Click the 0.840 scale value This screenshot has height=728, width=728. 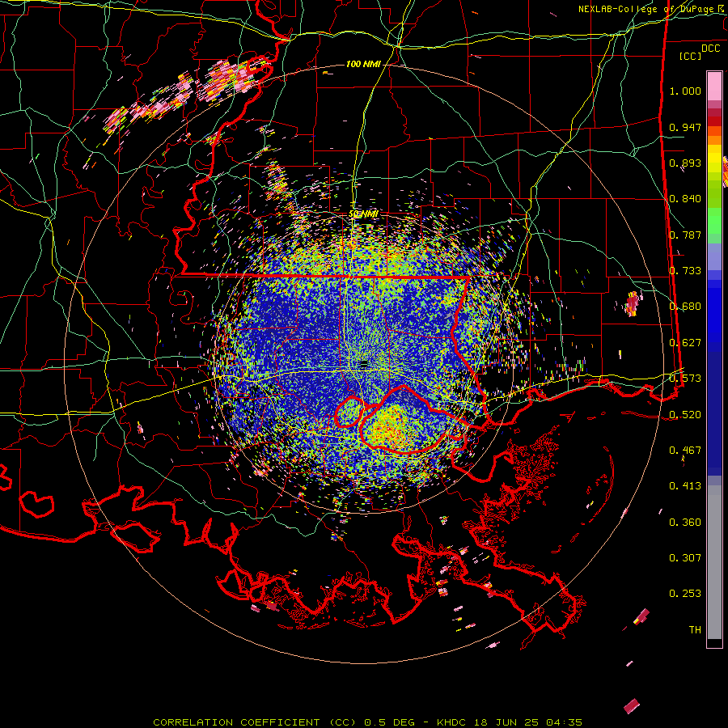point(685,199)
